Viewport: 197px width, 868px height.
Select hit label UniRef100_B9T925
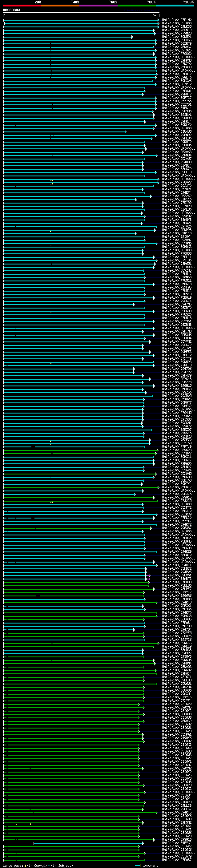pos(177,50)
